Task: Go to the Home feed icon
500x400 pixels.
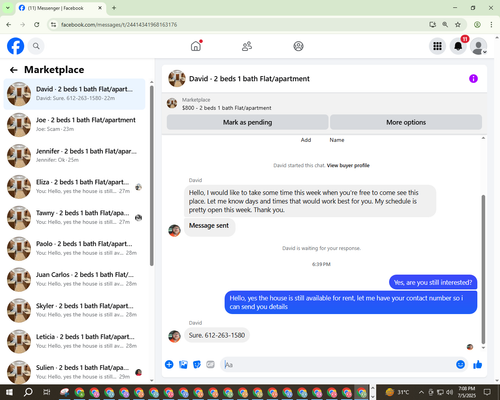Action: pyautogui.click(x=196, y=46)
